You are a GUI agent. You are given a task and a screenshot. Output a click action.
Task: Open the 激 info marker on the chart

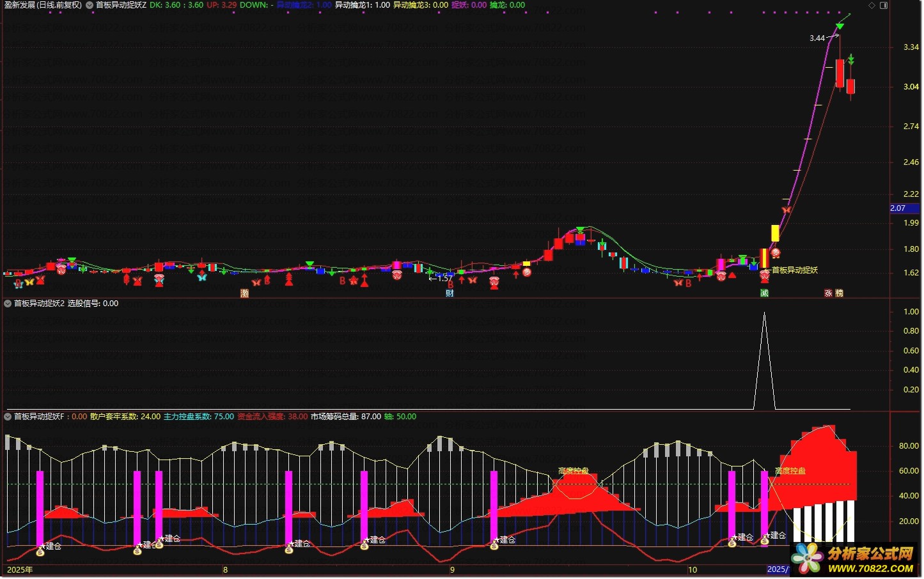coord(244,293)
